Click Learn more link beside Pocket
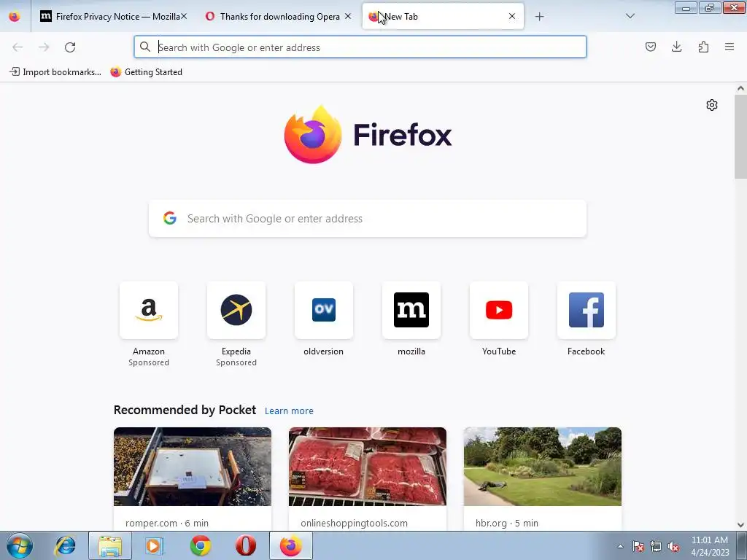Viewport: 747px width, 560px height. 289,411
